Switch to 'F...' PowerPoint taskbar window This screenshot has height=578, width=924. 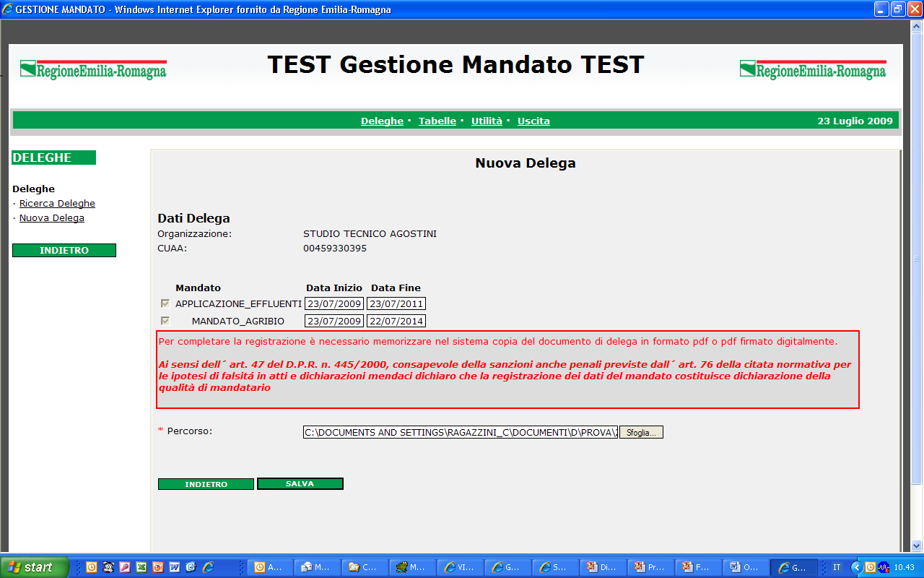click(699, 567)
